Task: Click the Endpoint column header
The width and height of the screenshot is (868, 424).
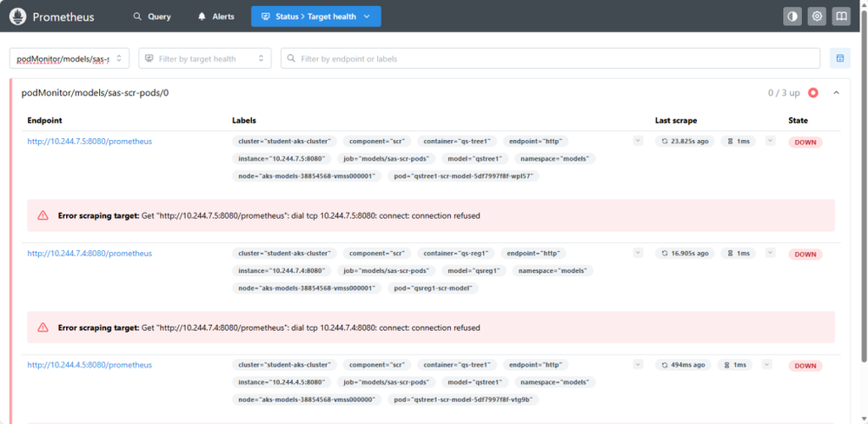Action: [x=44, y=120]
